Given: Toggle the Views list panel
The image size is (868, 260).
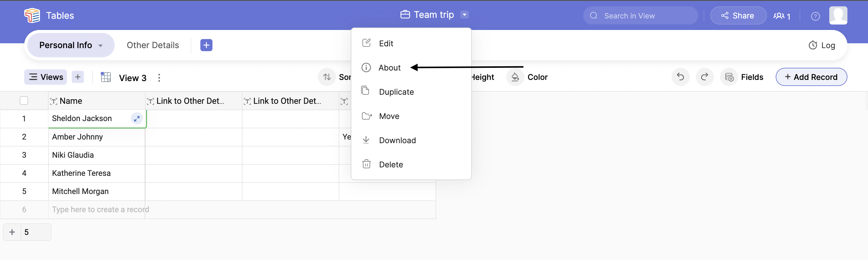Looking at the screenshot, I should (x=46, y=77).
